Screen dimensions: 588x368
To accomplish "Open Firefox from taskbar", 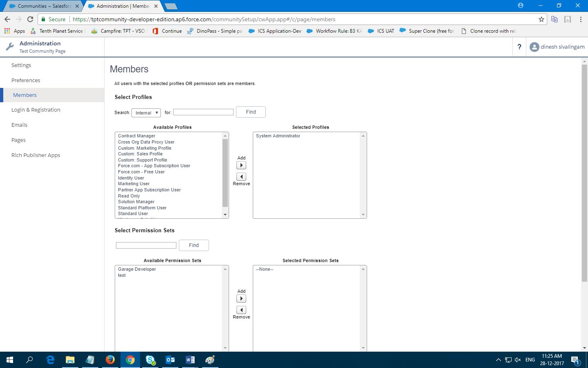I will pyautogui.click(x=110, y=360).
